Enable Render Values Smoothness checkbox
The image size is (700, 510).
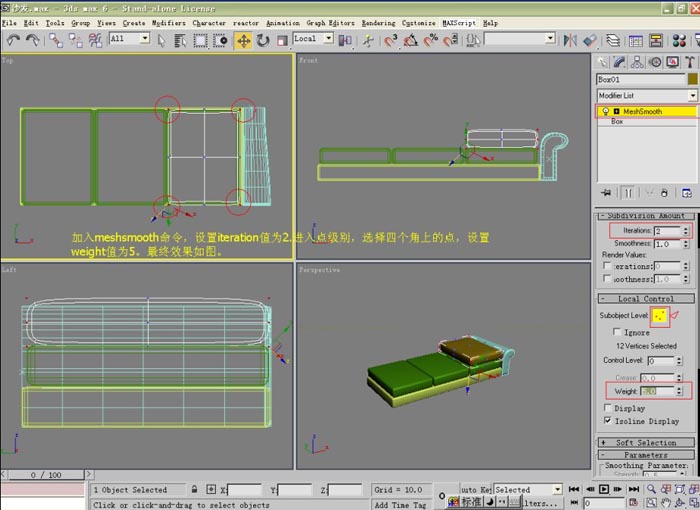tap(607, 278)
